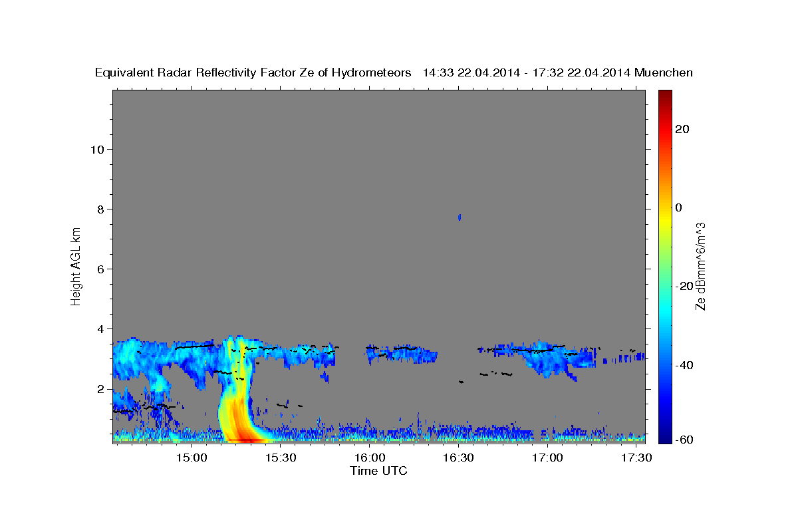The image size is (798, 532).
Task: Click the plot title 'Equivalent Radar Reflectivity Factor Ze of Hydrometeors'
Action: point(253,72)
